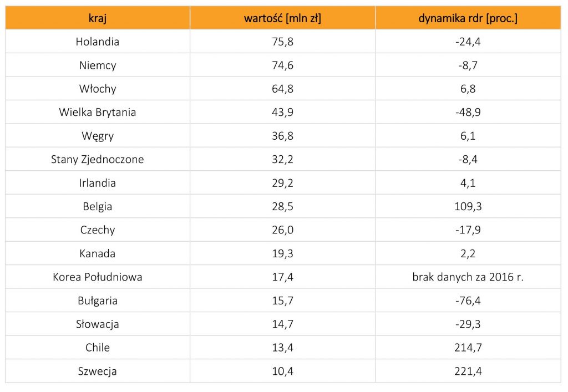The image size is (568, 392).
Task: Click the Włochy value 64,8 cell
Action: pos(283,89)
